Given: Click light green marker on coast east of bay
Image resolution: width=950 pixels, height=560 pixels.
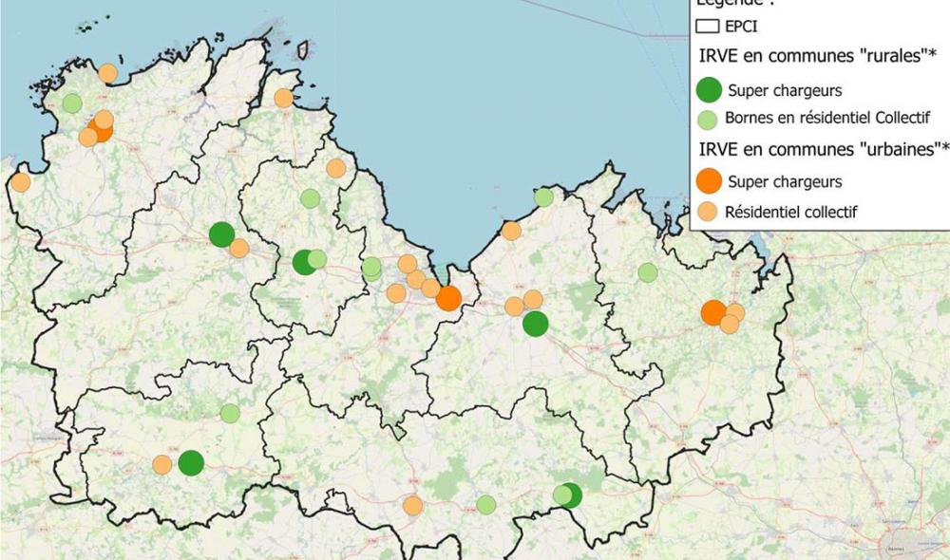Looking at the screenshot, I should [543, 197].
